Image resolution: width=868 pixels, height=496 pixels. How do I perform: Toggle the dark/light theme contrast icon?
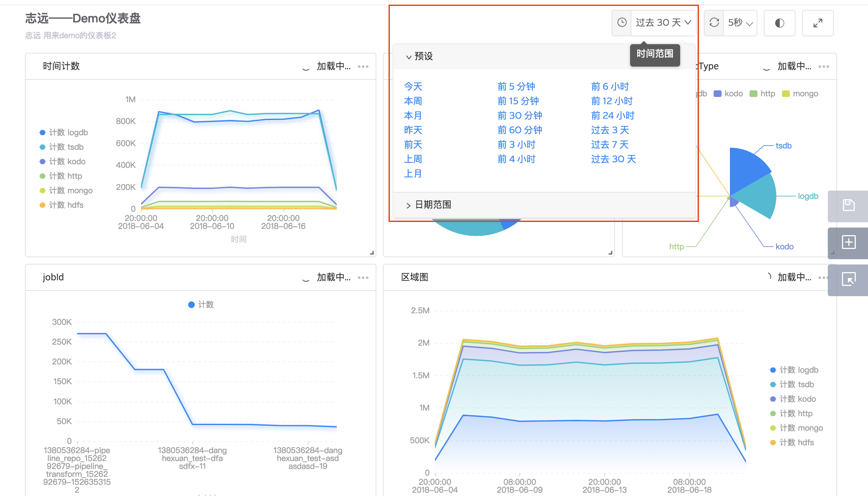[779, 23]
